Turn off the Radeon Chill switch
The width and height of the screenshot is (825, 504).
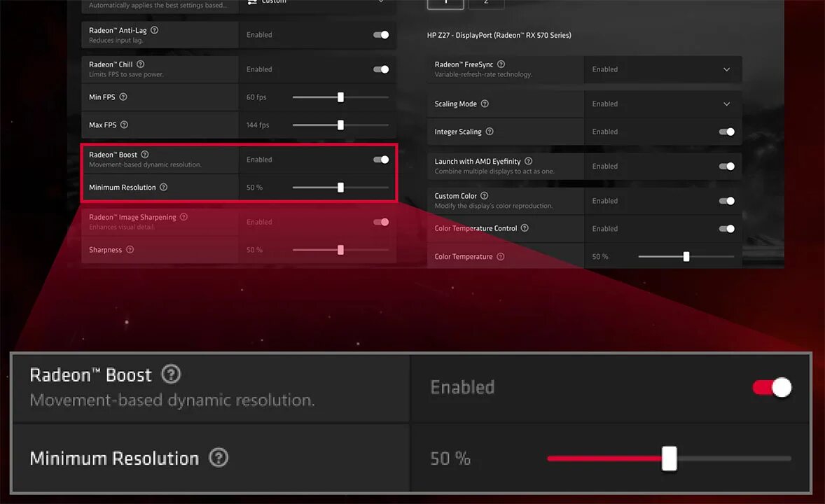point(381,69)
